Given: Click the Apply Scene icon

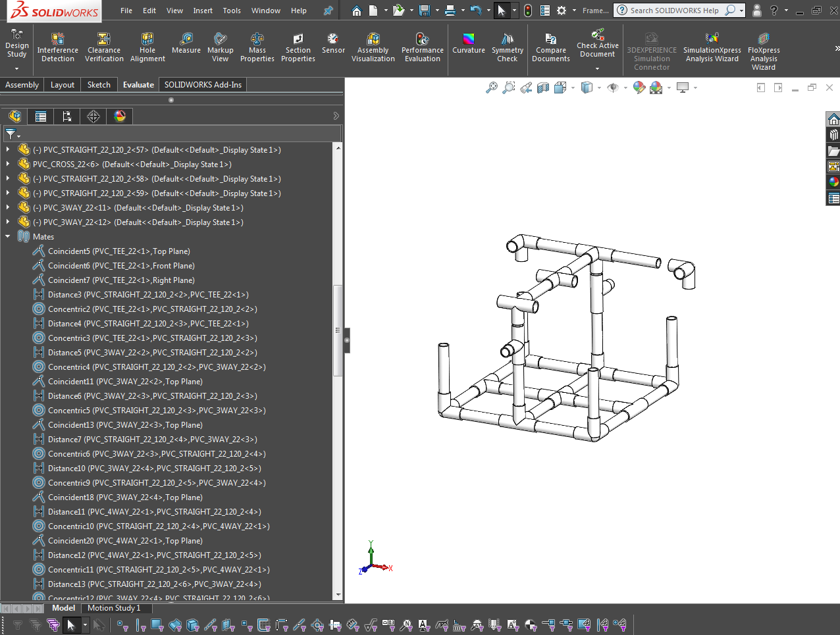Looking at the screenshot, I should [x=656, y=88].
